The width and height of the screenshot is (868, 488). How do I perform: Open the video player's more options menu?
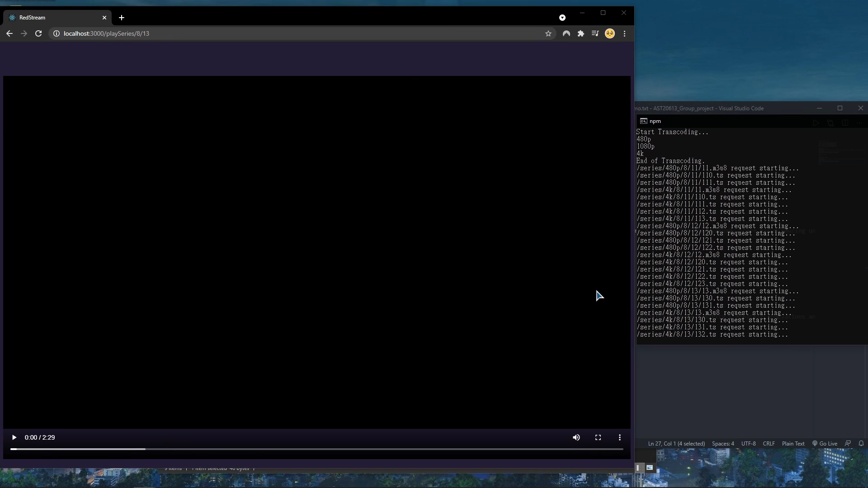[619, 437]
